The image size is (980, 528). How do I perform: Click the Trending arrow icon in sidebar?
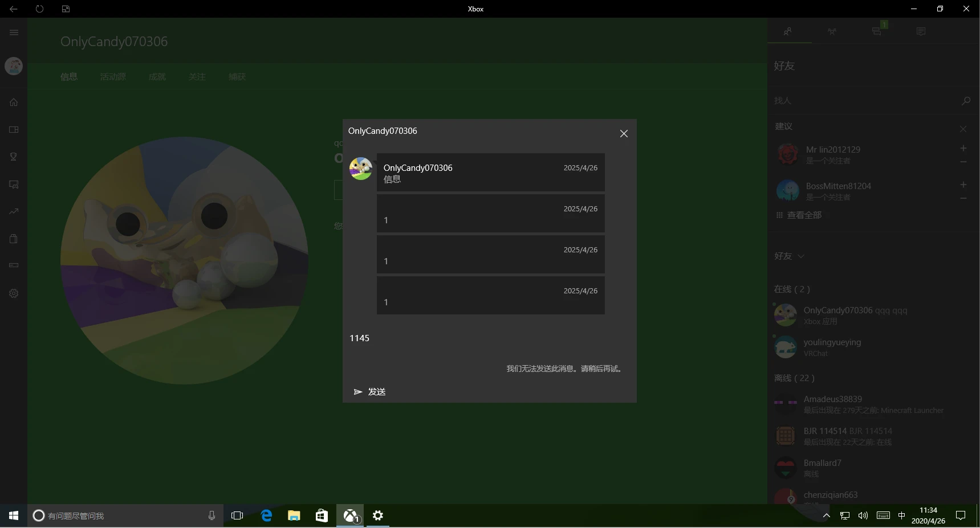click(x=14, y=211)
